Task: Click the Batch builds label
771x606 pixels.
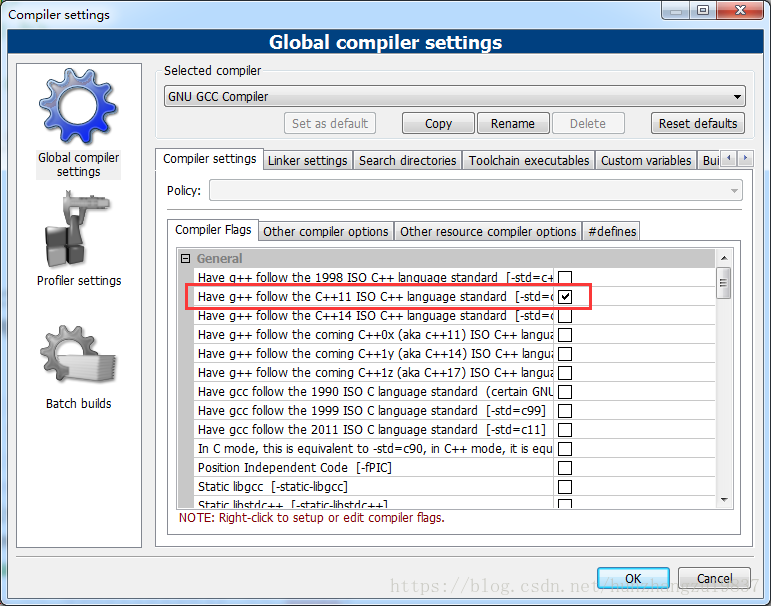Action: click(79, 403)
